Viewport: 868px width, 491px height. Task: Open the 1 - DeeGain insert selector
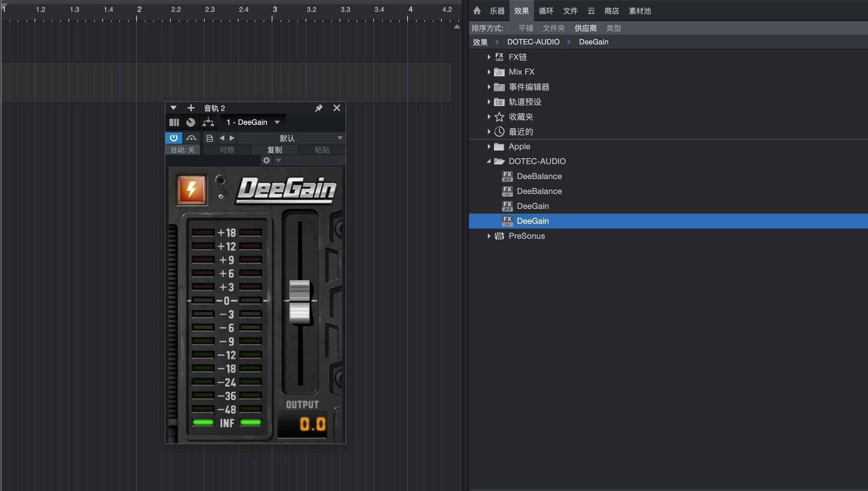pos(253,122)
